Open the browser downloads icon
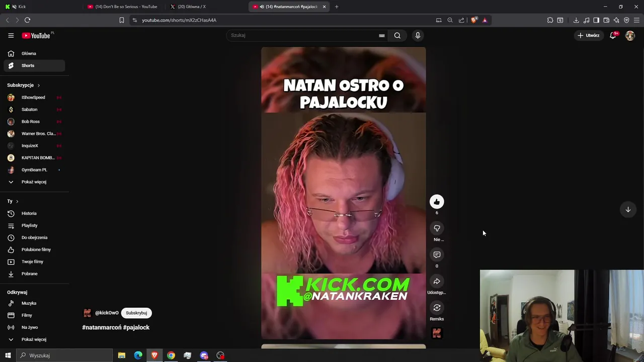Image resolution: width=644 pixels, height=362 pixels. tap(576, 20)
